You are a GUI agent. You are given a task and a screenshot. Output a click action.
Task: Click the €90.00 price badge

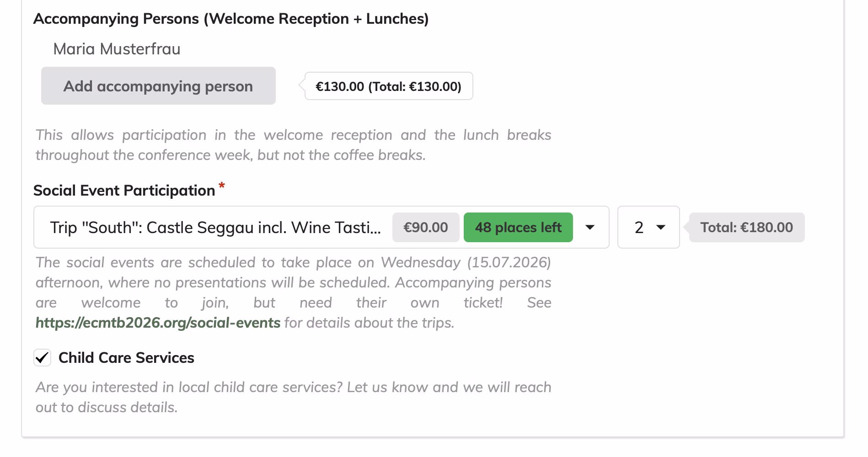point(425,227)
